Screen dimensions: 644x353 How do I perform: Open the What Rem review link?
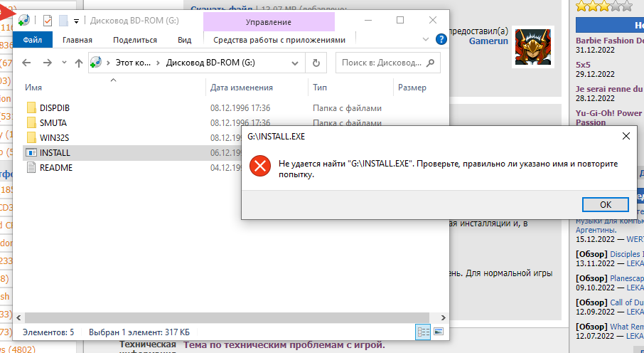tap(627, 327)
